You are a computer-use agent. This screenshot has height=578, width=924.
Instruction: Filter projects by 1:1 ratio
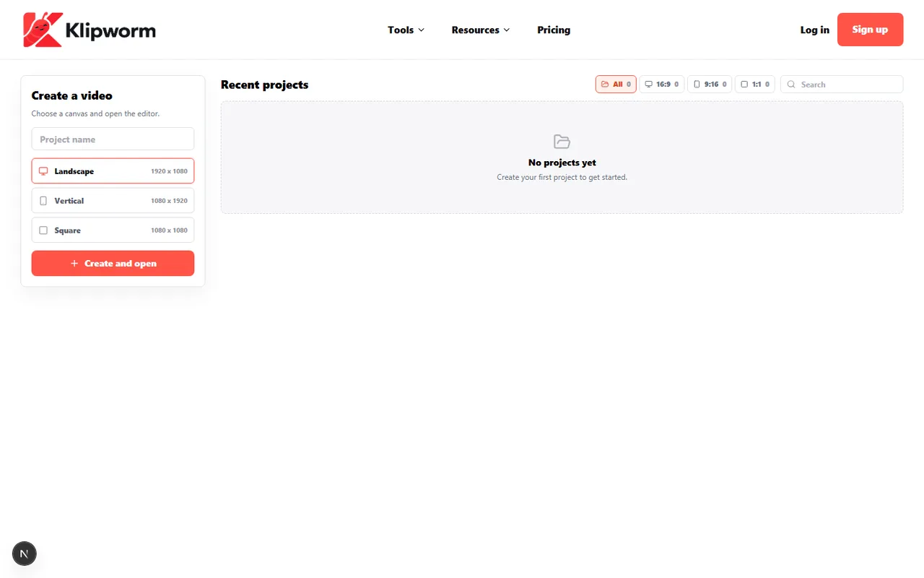pos(755,85)
